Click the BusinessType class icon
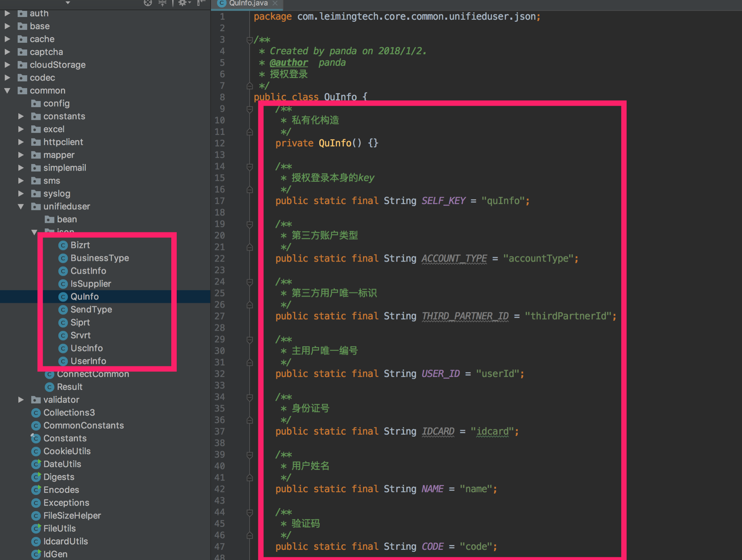The image size is (742, 560). [x=63, y=258]
